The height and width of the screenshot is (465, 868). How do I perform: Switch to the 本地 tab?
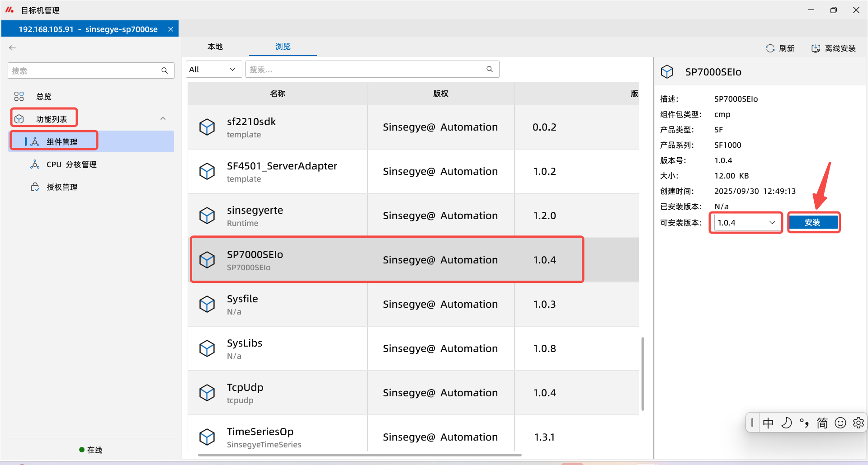215,47
